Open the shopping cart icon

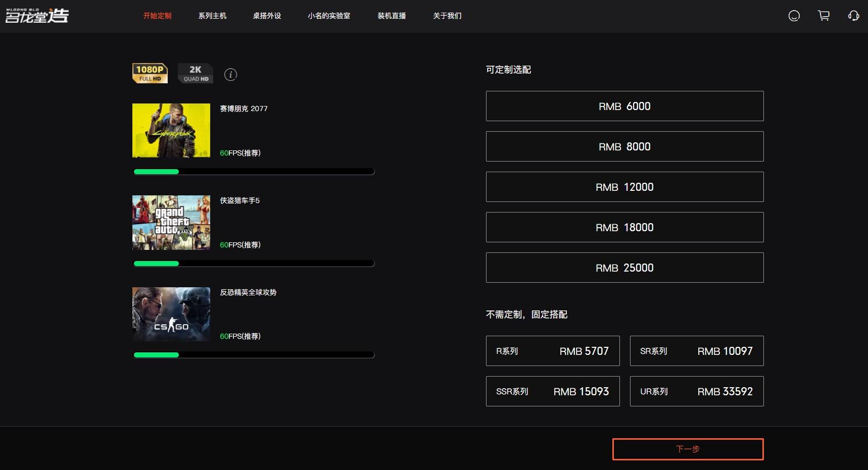pyautogui.click(x=824, y=16)
